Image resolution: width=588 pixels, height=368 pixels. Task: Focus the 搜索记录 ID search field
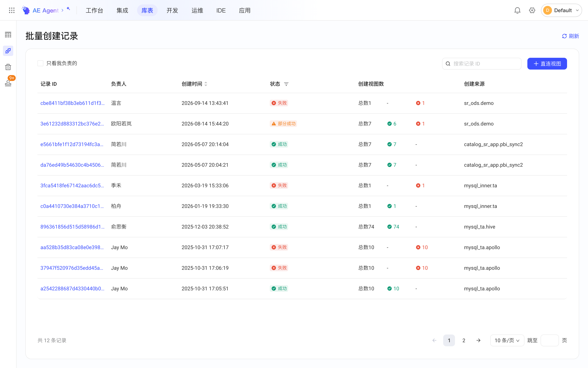pos(482,64)
